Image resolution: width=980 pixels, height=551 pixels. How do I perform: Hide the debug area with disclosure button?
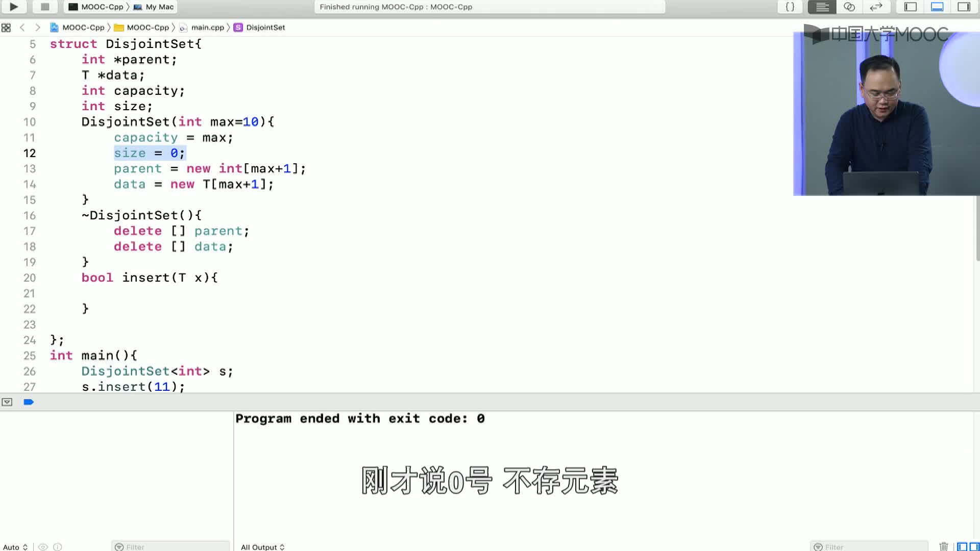(7, 402)
